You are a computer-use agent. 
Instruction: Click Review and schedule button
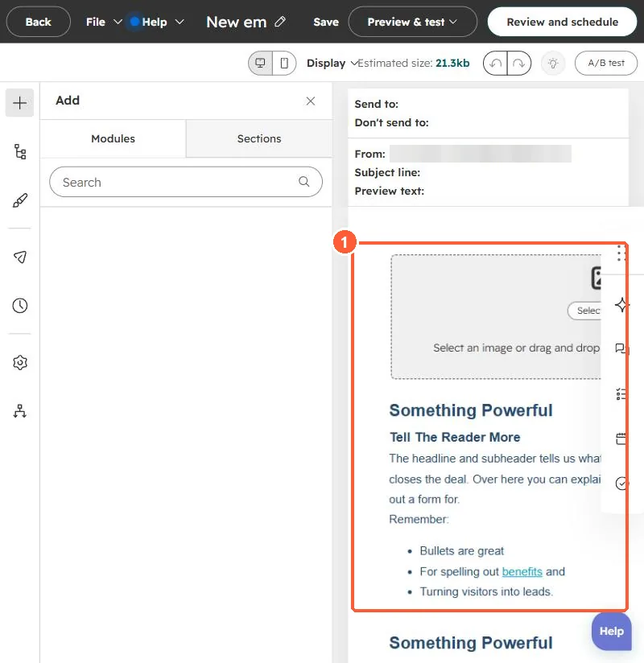pyautogui.click(x=562, y=22)
